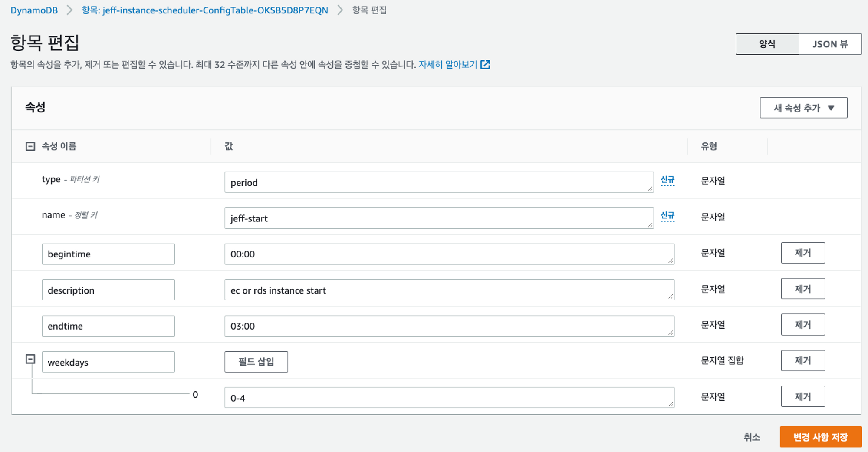The height and width of the screenshot is (452, 868).
Task: Remove the endtime attribute
Action: coord(803,325)
